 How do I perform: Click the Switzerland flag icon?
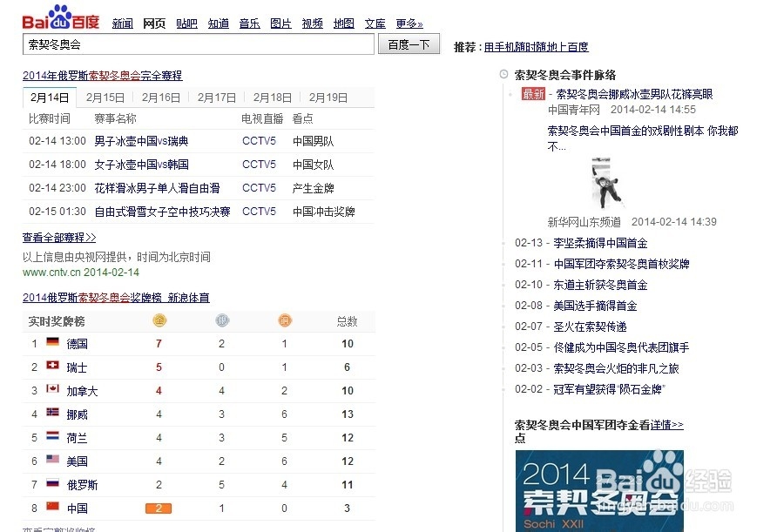click(x=52, y=365)
